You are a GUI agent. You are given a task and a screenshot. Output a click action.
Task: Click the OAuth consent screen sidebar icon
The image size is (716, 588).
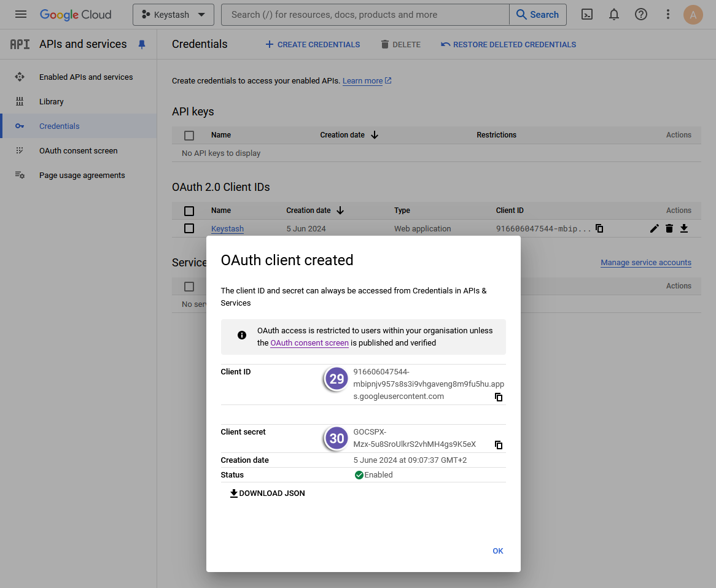(20, 150)
